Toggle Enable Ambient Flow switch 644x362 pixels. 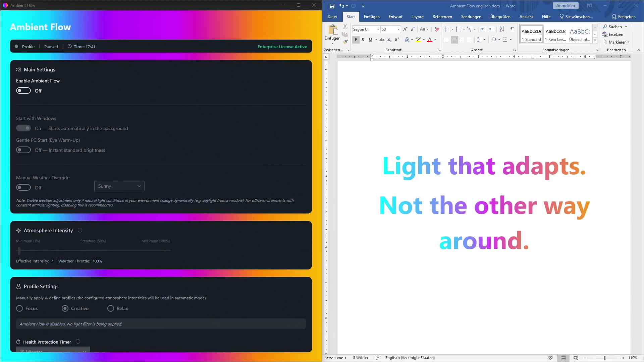23,91
